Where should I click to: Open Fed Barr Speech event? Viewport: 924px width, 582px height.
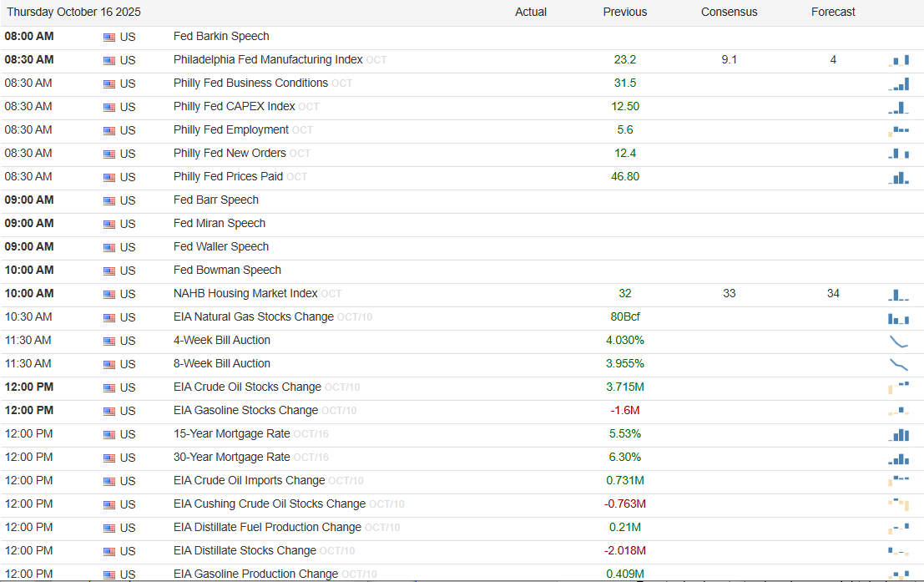tap(215, 200)
